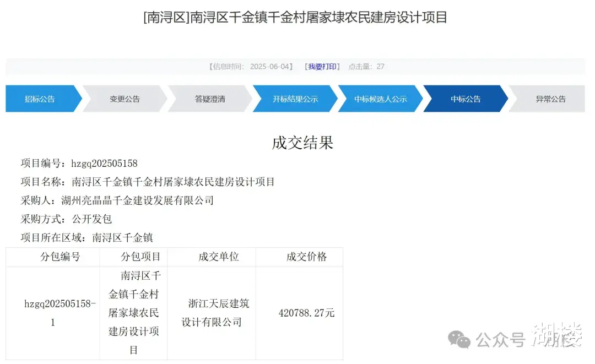Open the 异常公告 tab
595x364 pixels.
click(550, 99)
